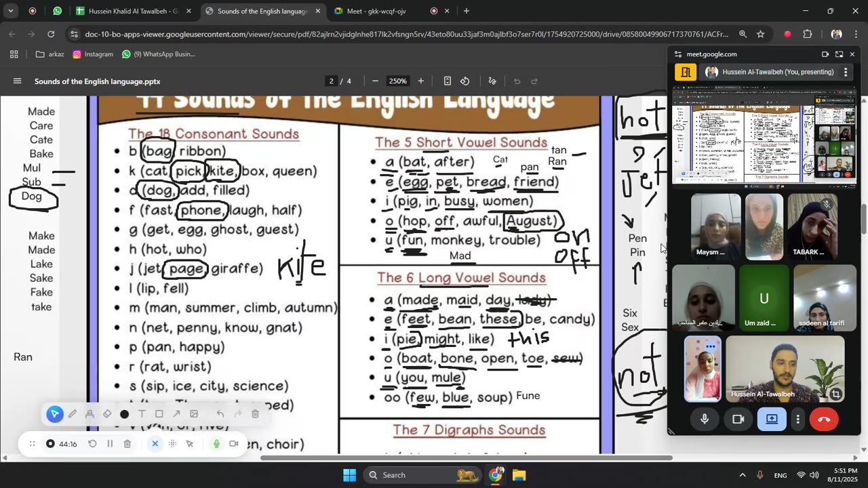Reload the current page
868x488 pixels.
tap(51, 34)
